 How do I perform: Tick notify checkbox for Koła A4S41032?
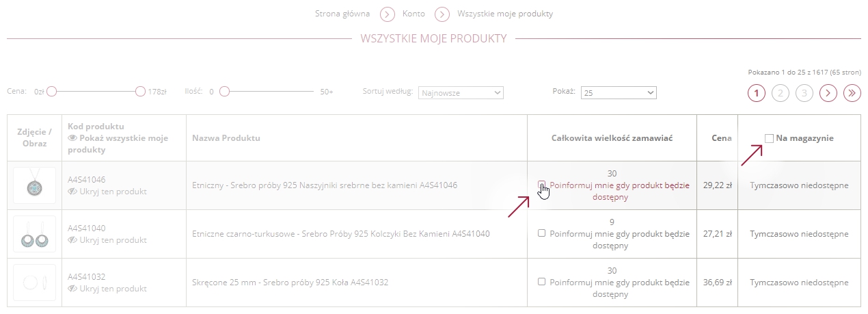point(541,281)
